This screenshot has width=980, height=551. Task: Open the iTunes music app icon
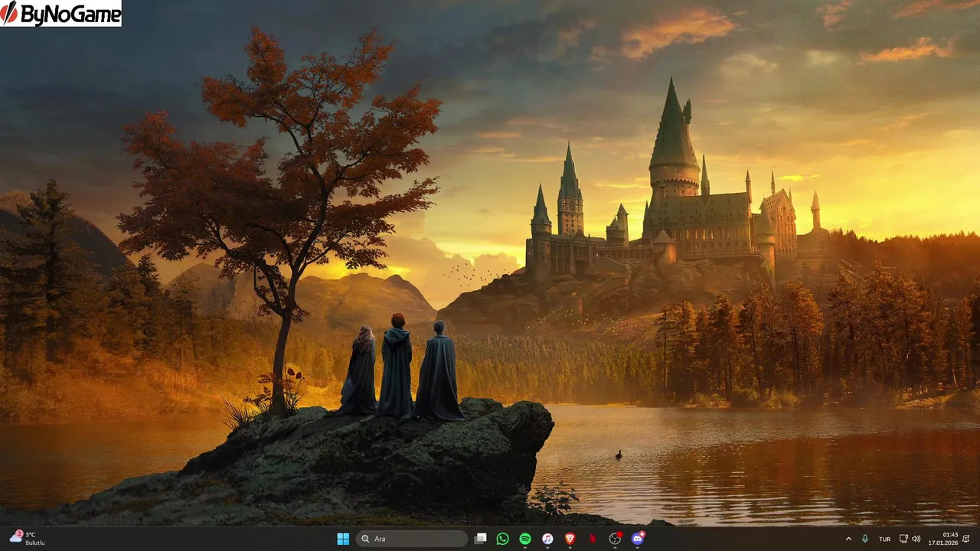[547, 539]
